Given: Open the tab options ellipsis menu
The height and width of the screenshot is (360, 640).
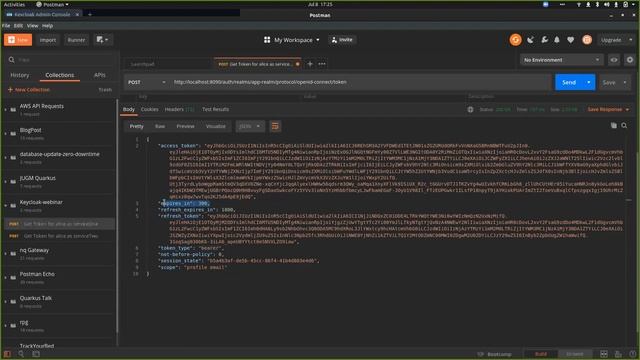Looking at the screenshot, I should pyautogui.click(x=322, y=64).
